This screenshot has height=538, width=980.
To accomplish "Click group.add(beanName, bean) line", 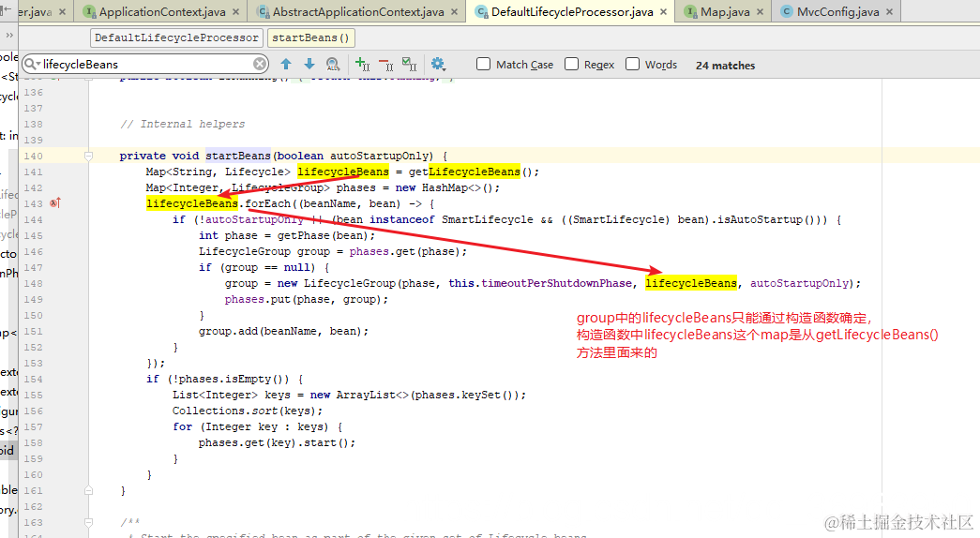I will (x=284, y=331).
